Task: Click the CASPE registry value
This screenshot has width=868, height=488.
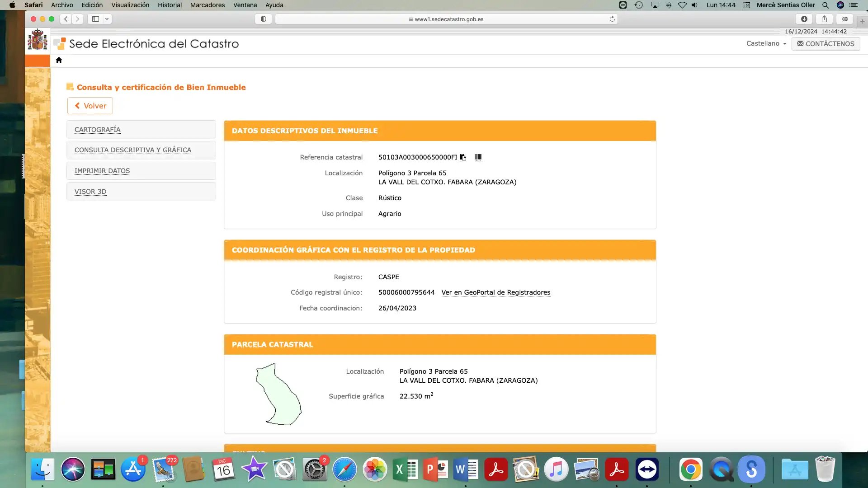Action: [389, 277]
